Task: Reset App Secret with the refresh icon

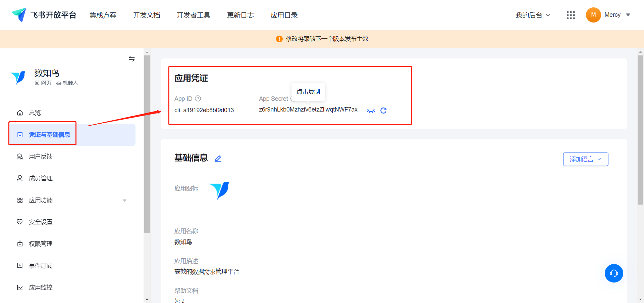Action: pos(383,111)
